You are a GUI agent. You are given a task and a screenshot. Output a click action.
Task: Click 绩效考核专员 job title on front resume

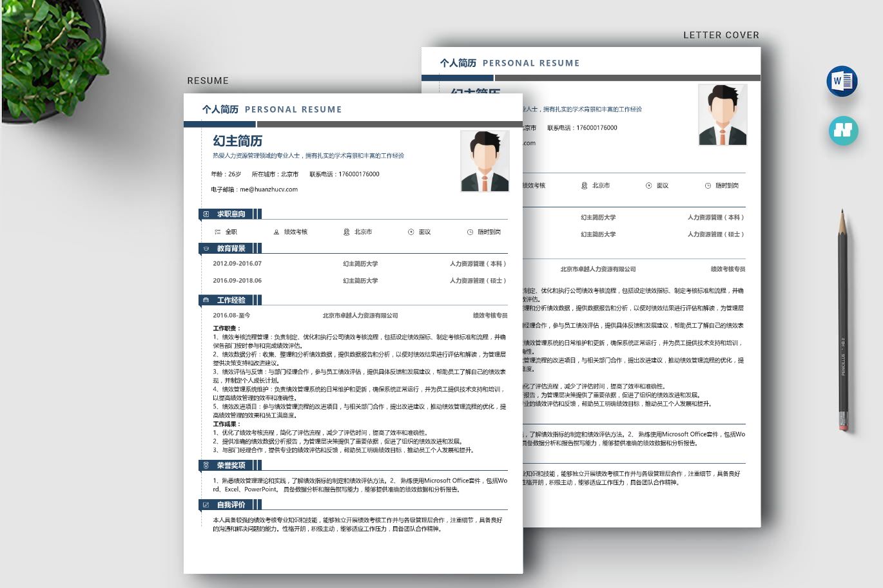(490, 316)
